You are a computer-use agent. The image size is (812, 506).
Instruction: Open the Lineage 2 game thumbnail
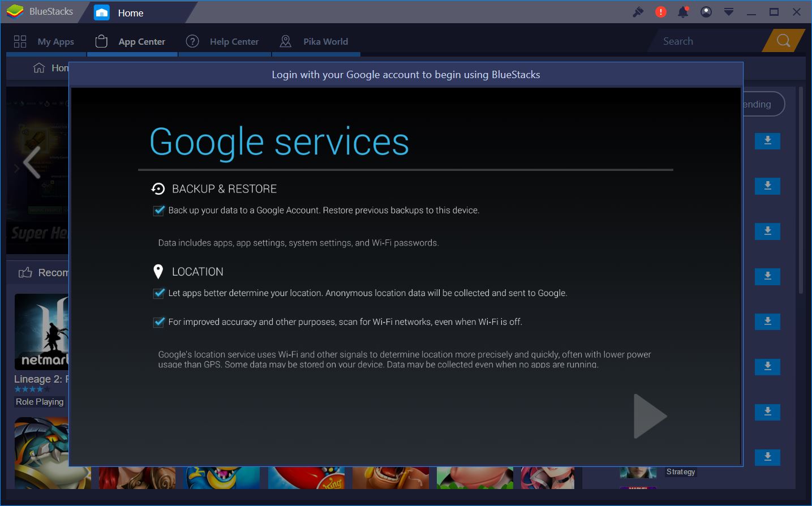pyautogui.click(x=42, y=332)
